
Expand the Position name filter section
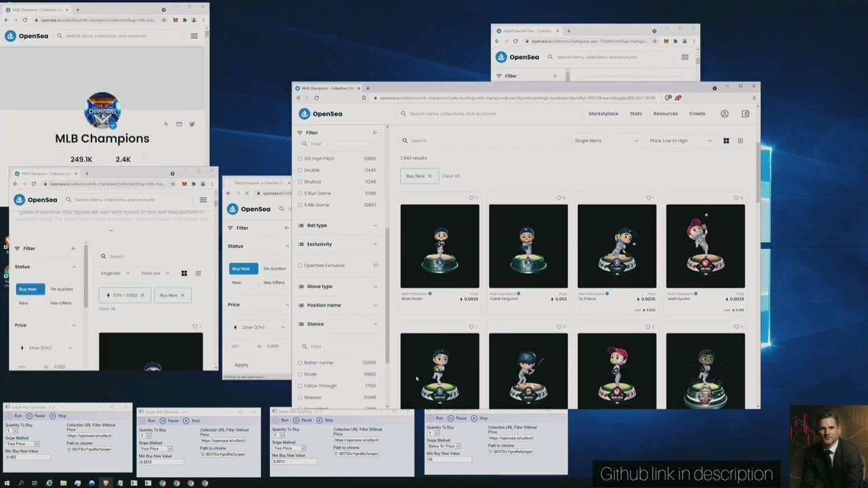point(338,305)
